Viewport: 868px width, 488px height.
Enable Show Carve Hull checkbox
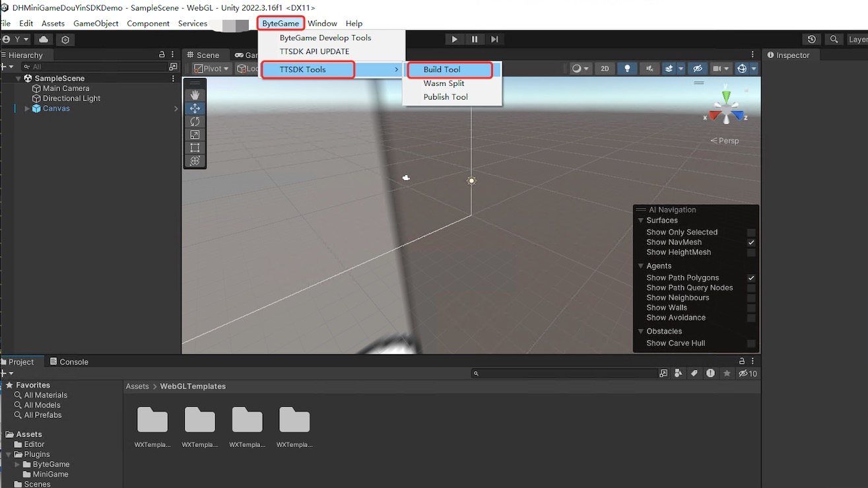[x=751, y=343]
